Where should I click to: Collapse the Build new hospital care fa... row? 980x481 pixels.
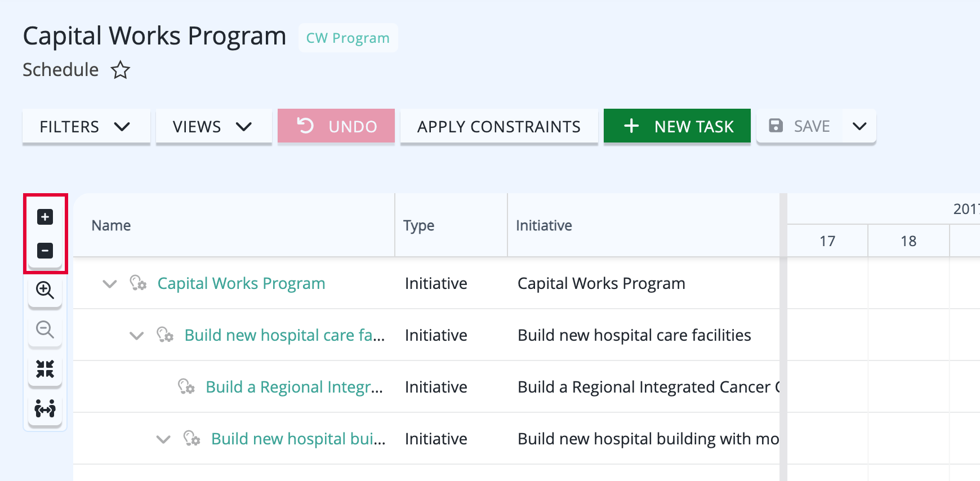pyautogui.click(x=137, y=335)
